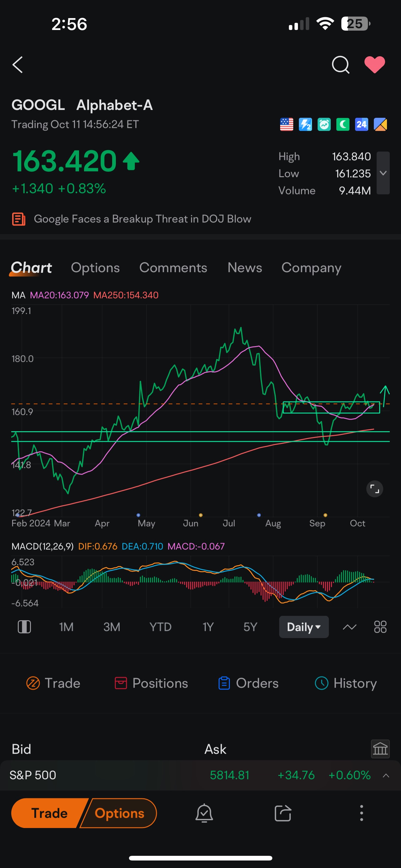The height and width of the screenshot is (868, 401).
Task: Tap the green alarm clock icon
Action: (324, 125)
